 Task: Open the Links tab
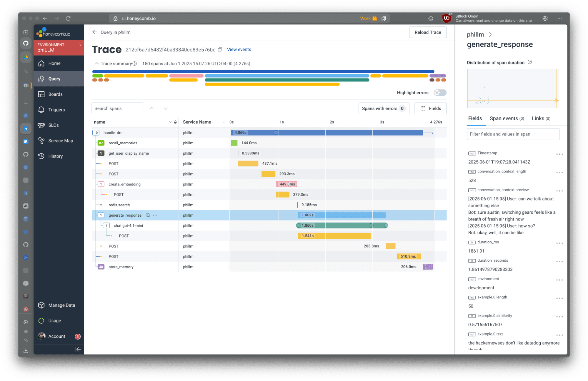point(541,118)
